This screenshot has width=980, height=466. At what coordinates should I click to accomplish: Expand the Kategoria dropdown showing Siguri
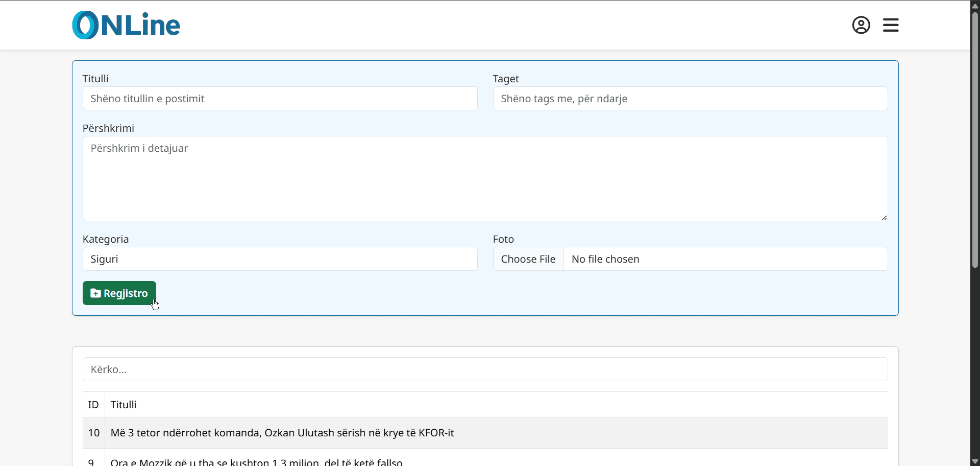pyautogui.click(x=280, y=259)
